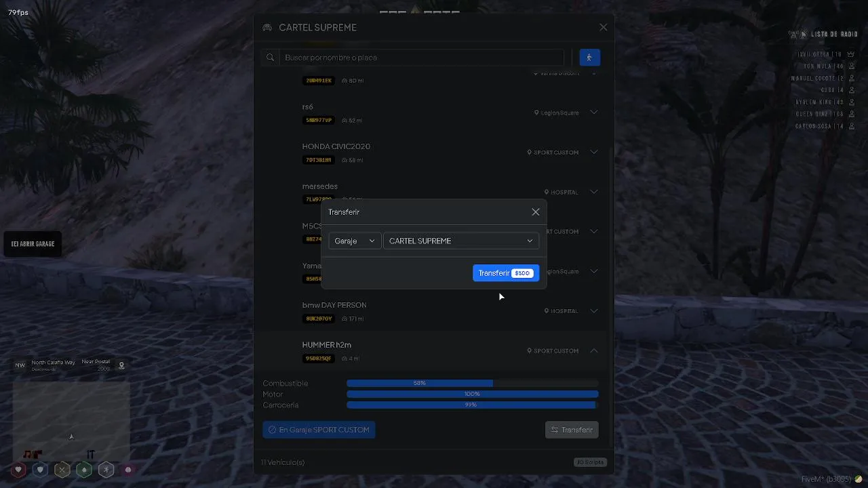Viewport: 868px width, 488px height.
Task: Click the blue shield armor HUD icon
Action: [x=41, y=469]
